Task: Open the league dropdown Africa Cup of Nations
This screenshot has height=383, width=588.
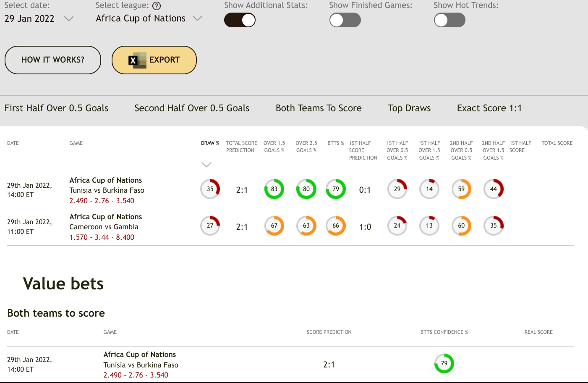Action: pos(149,18)
